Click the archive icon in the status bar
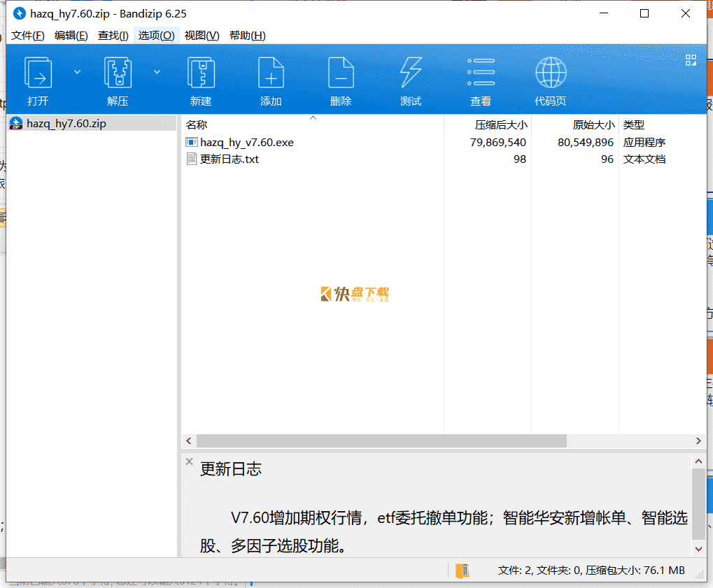This screenshot has width=713, height=588. click(x=462, y=571)
